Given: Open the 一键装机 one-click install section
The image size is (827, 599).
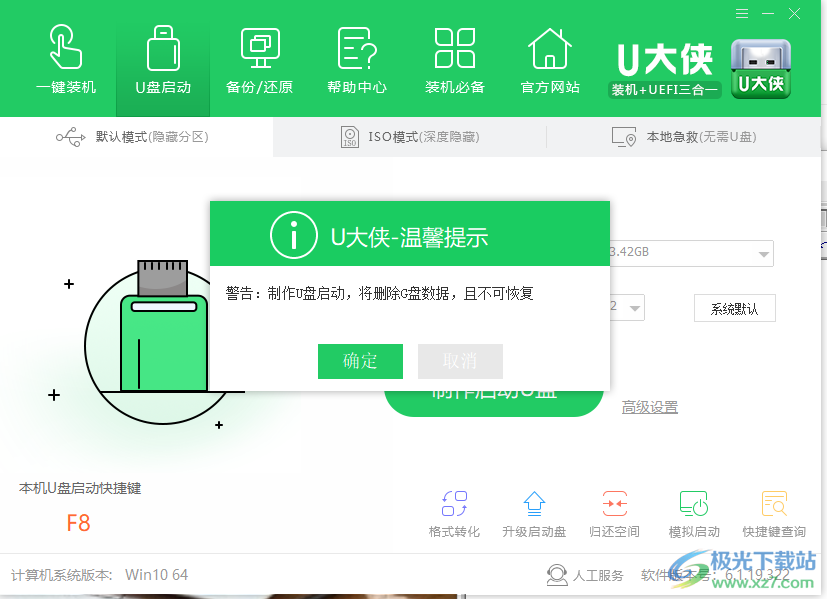Looking at the screenshot, I should [x=66, y=59].
